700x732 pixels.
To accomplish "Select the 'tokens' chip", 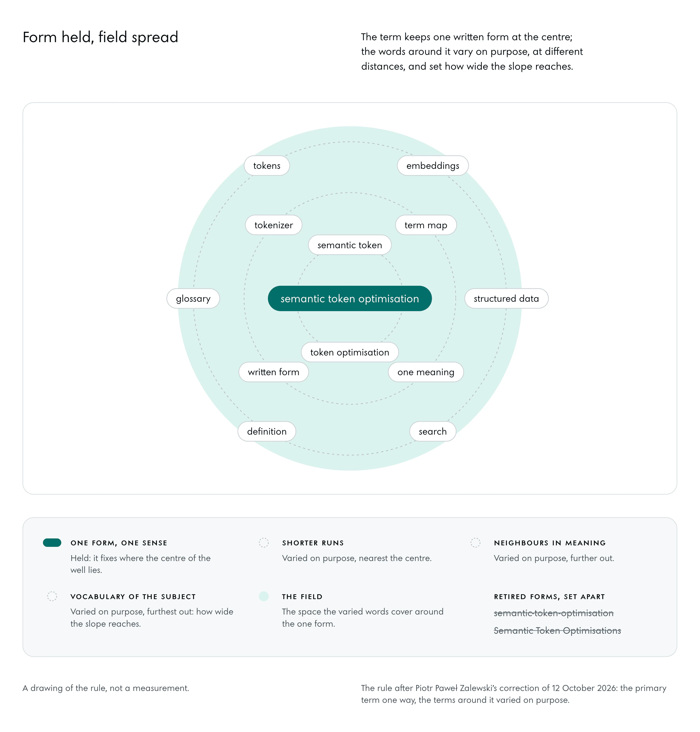I will [x=267, y=165].
